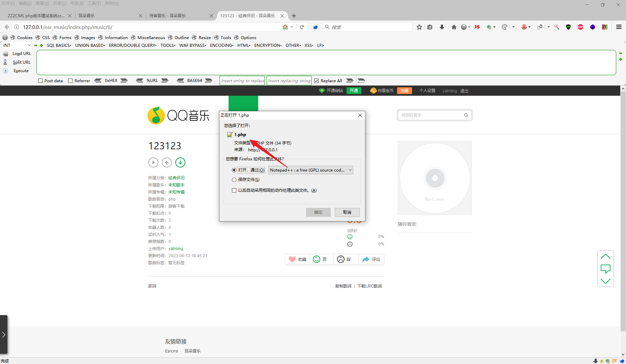Enable the Post data checkbox
Viewport: 626px width, 364px height.
40,81
